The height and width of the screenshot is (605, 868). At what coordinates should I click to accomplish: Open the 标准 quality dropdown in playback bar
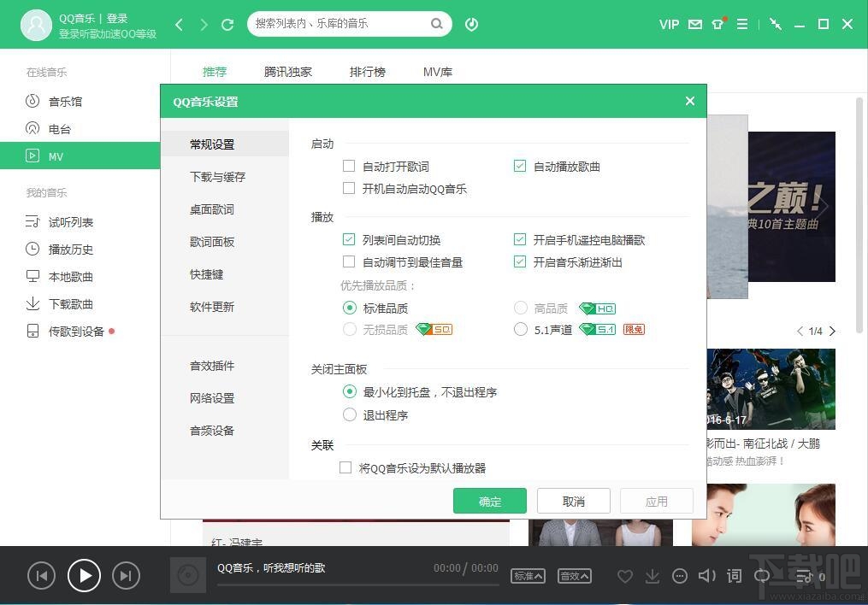click(x=528, y=576)
